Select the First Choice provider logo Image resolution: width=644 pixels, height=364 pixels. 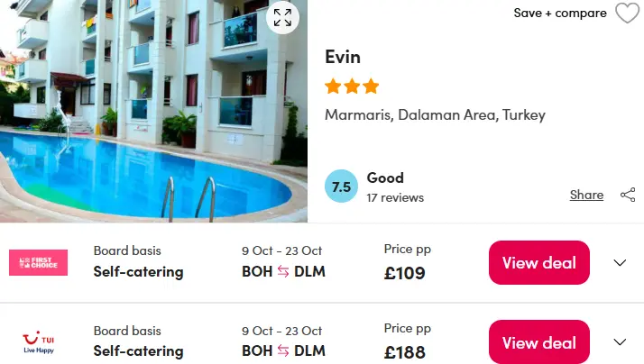click(38, 262)
